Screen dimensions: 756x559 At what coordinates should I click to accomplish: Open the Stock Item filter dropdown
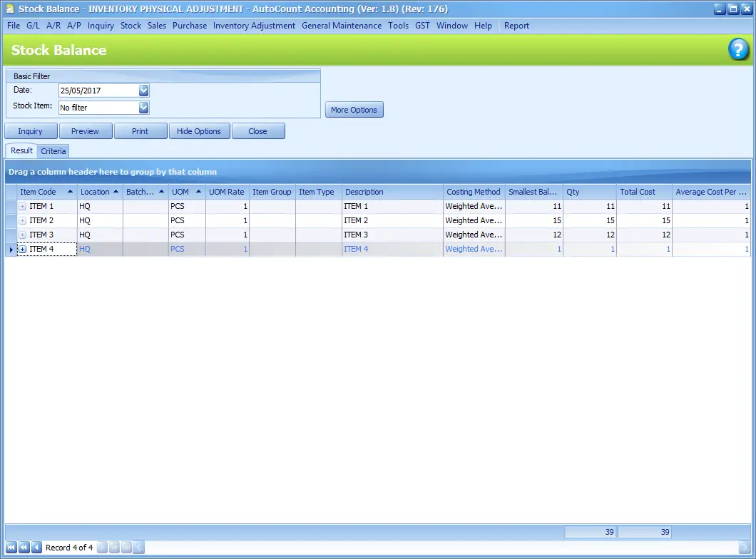click(x=143, y=106)
